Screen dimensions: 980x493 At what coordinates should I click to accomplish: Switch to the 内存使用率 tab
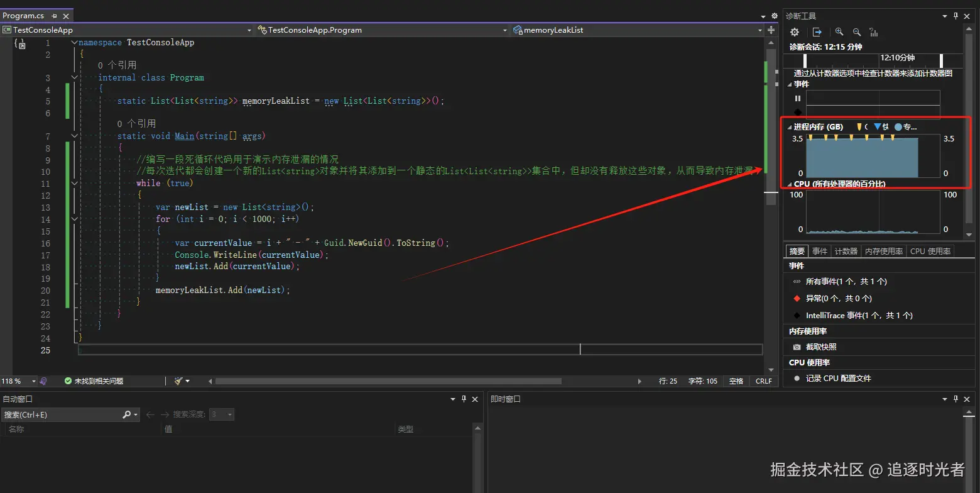click(884, 251)
